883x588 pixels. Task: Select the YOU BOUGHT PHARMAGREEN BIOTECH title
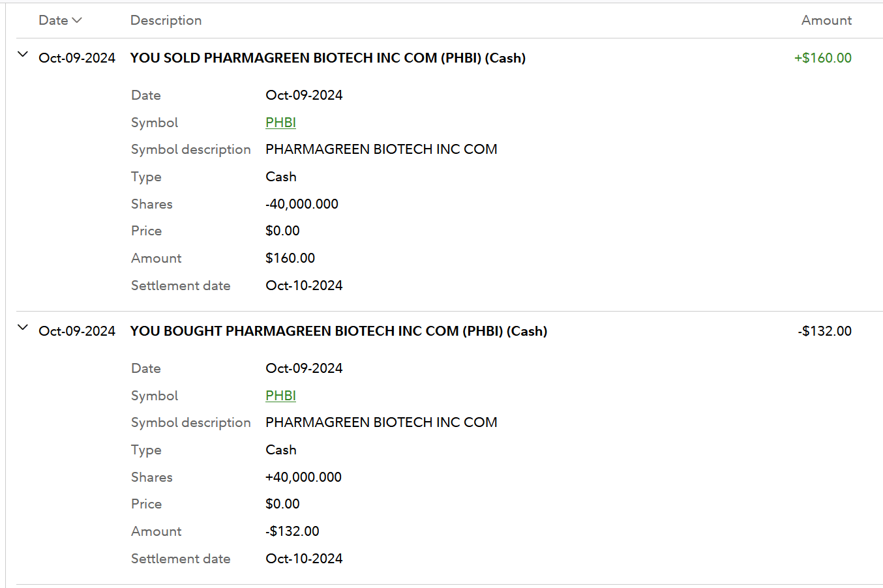point(338,331)
